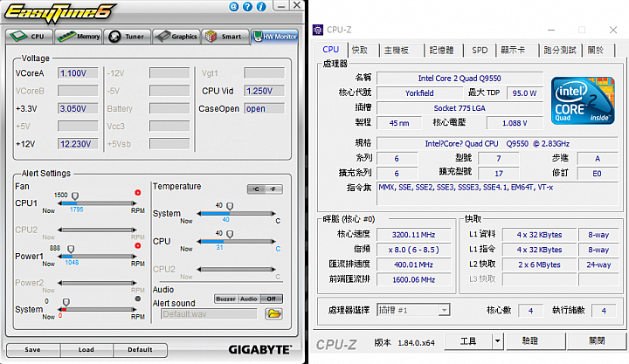629x364 pixels.
Task: Click the Intel Core 2 Quad logo
Action: pos(583,100)
